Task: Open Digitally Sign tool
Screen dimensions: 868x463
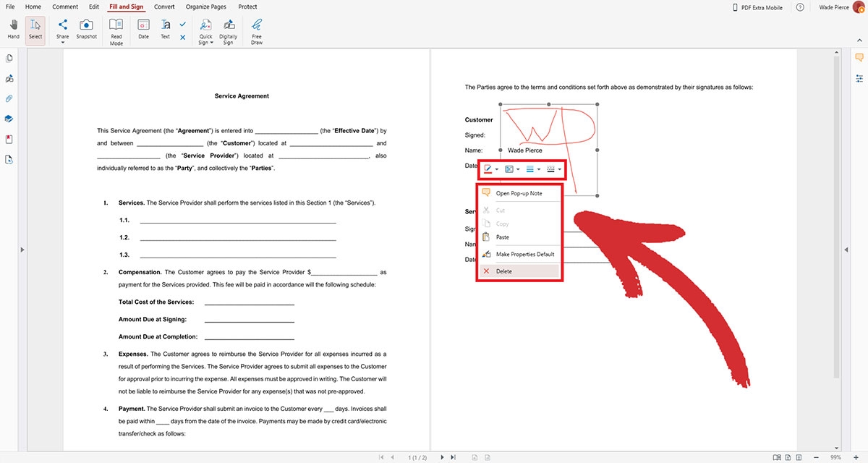Action: 228,30
